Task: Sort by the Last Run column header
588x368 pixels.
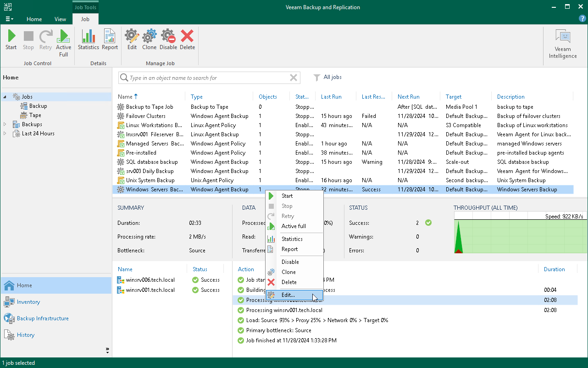Action: click(331, 97)
